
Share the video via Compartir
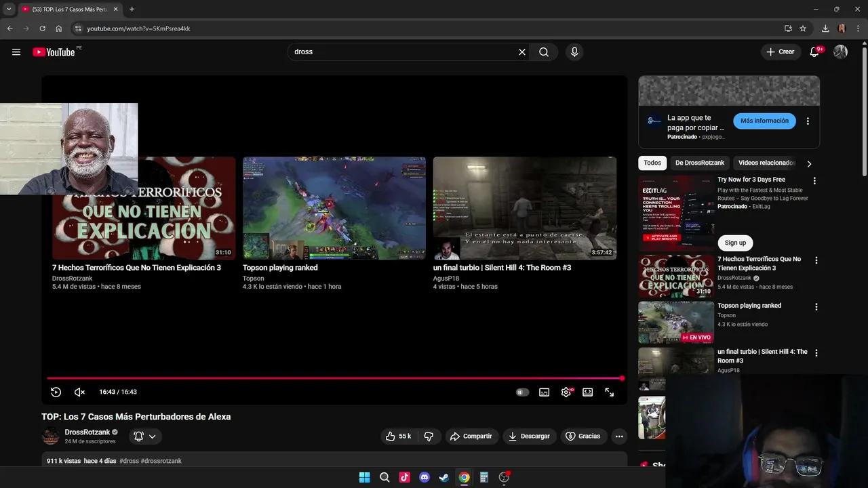click(471, 436)
